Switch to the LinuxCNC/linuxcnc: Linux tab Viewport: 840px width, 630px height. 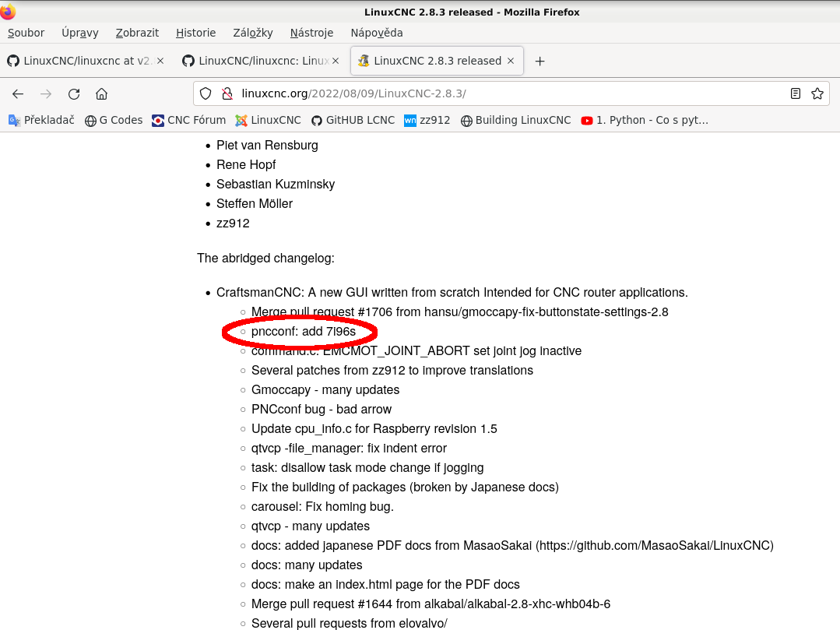257,60
